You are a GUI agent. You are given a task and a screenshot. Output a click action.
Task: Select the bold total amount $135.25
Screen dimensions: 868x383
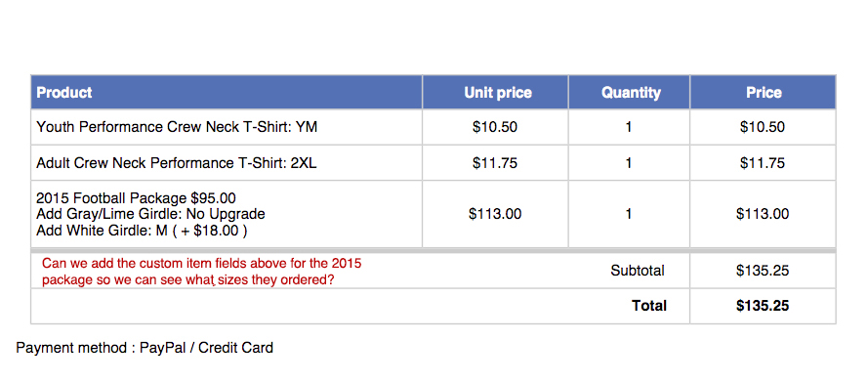click(x=763, y=306)
